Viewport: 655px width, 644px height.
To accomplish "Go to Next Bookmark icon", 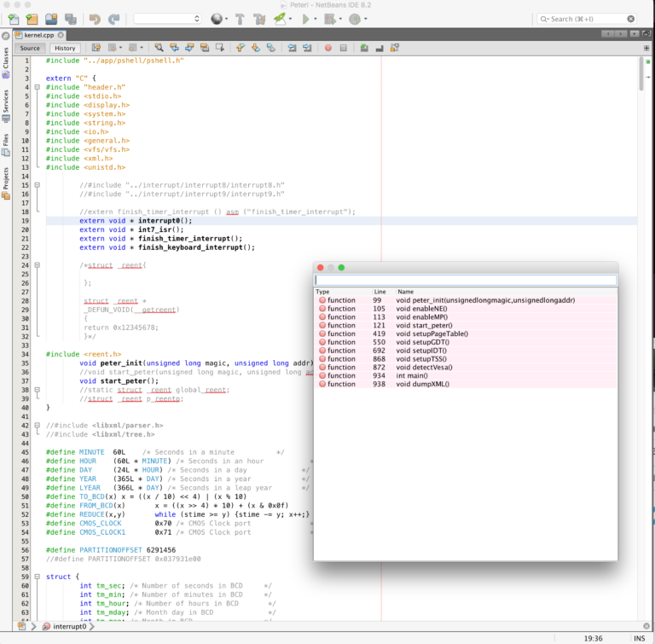I will pos(256,48).
